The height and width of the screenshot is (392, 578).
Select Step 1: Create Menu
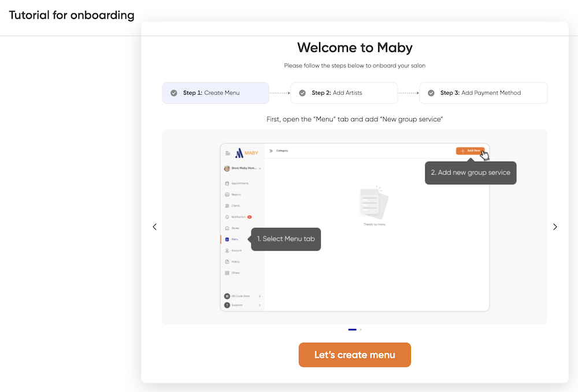tap(215, 93)
